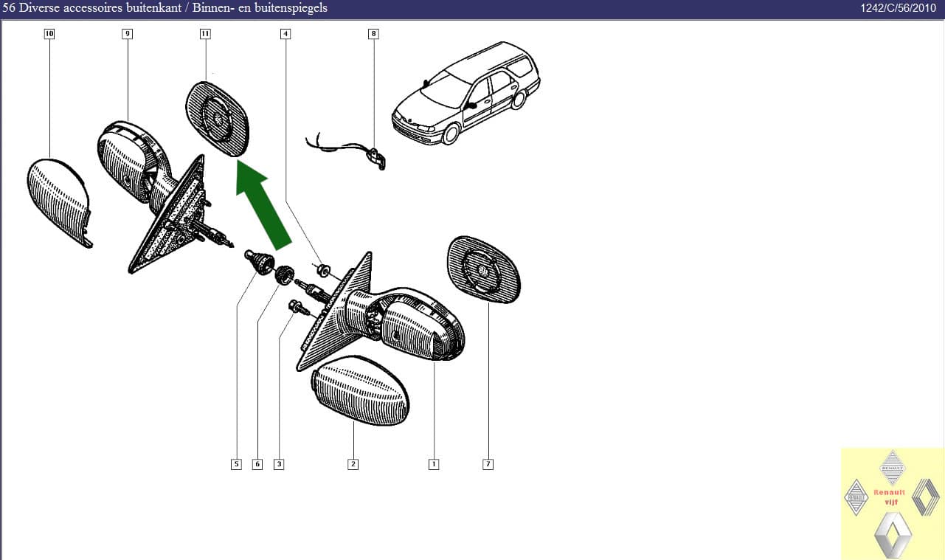Screen dimensions: 945x560
Task: Click part number label 10
Action: (49, 34)
